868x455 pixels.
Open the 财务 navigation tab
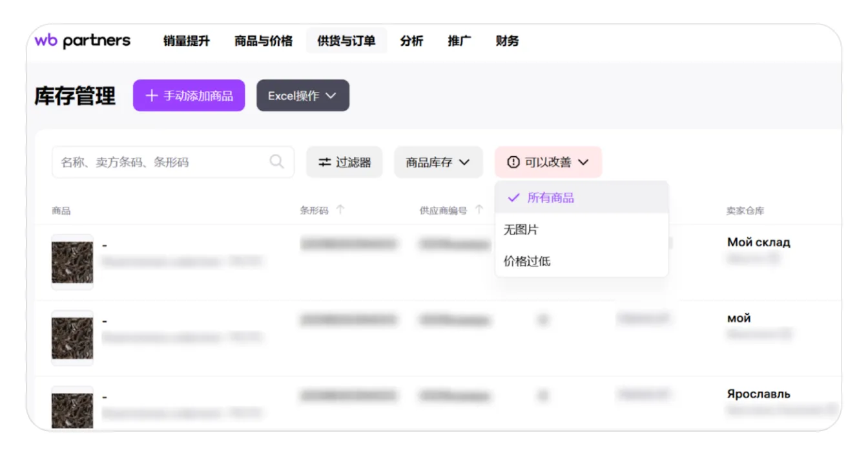coord(507,41)
